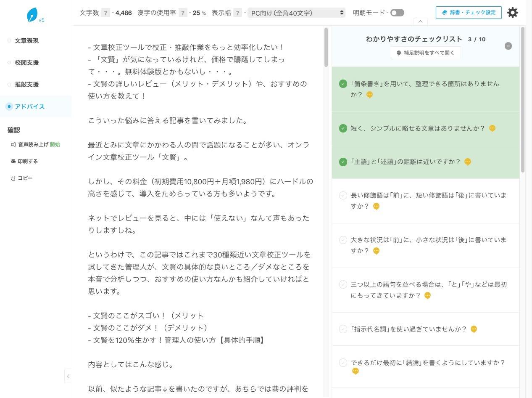
Task: Open hint bubble for 主語と述語 item
Action: click(468, 162)
